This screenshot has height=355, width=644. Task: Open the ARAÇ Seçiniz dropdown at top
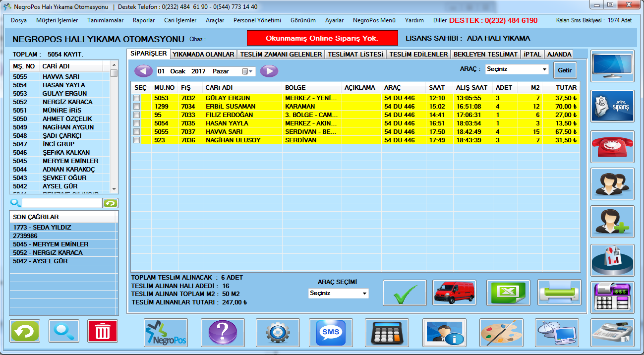(x=517, y=69)
